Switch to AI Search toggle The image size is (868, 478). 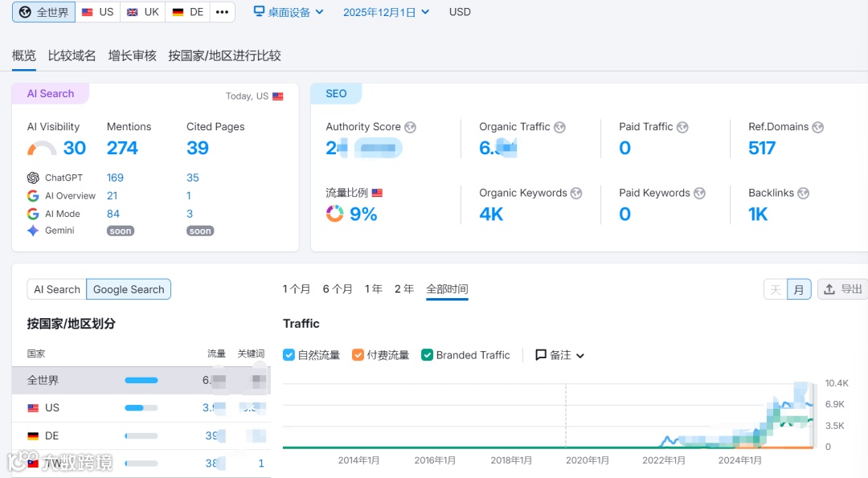57,289
